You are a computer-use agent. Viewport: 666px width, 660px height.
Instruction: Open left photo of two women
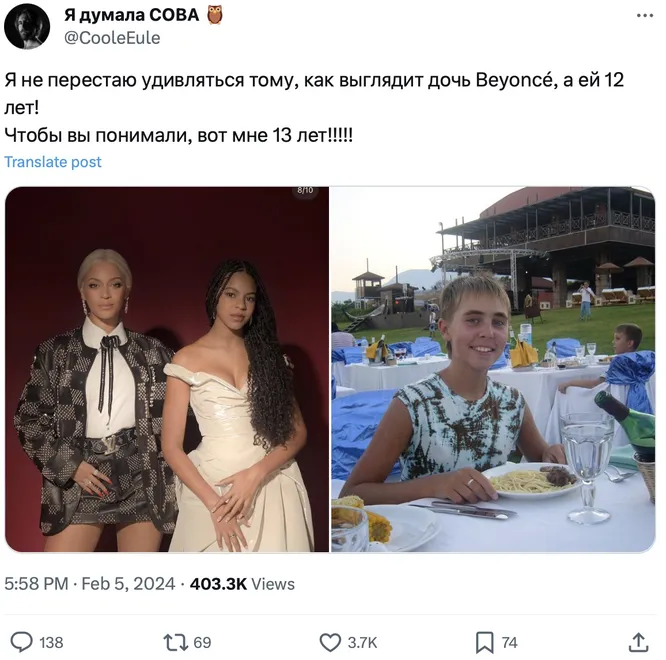point(167,369)
